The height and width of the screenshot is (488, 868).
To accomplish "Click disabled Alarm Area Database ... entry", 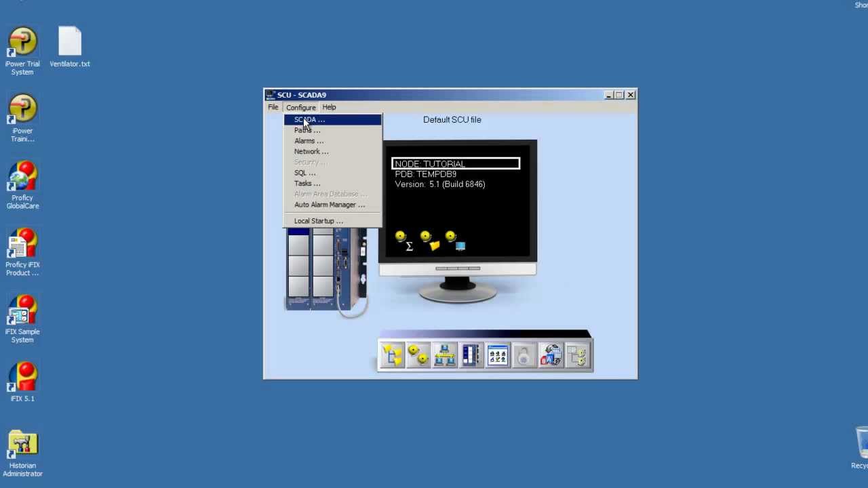I will coord(332,194).
